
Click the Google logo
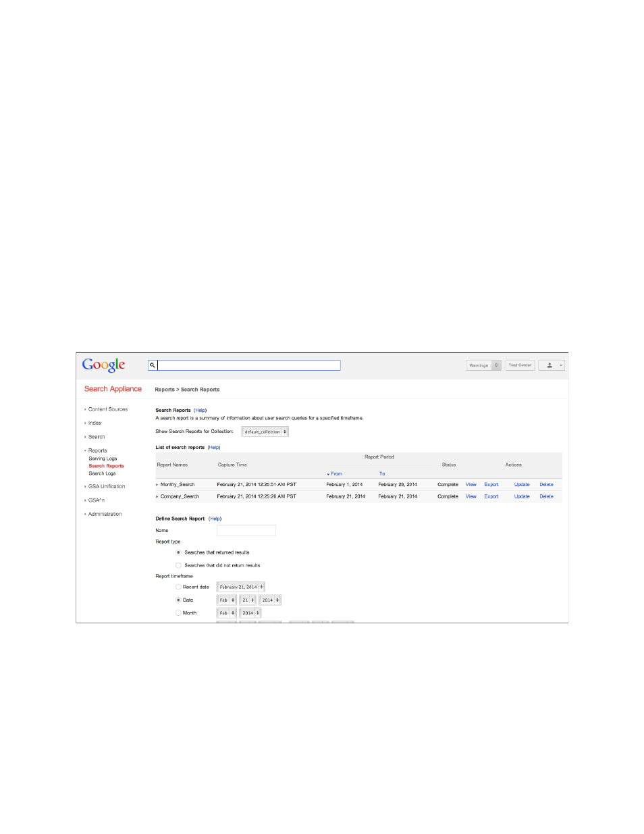pyautogui.click(x=103, y=365)
